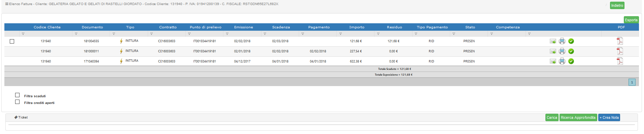This screenshot has height=134, width=644.
Task: Click Totale Esposizione = 121,68 € text
Action: pyautogui.click(x=393, y=75)
